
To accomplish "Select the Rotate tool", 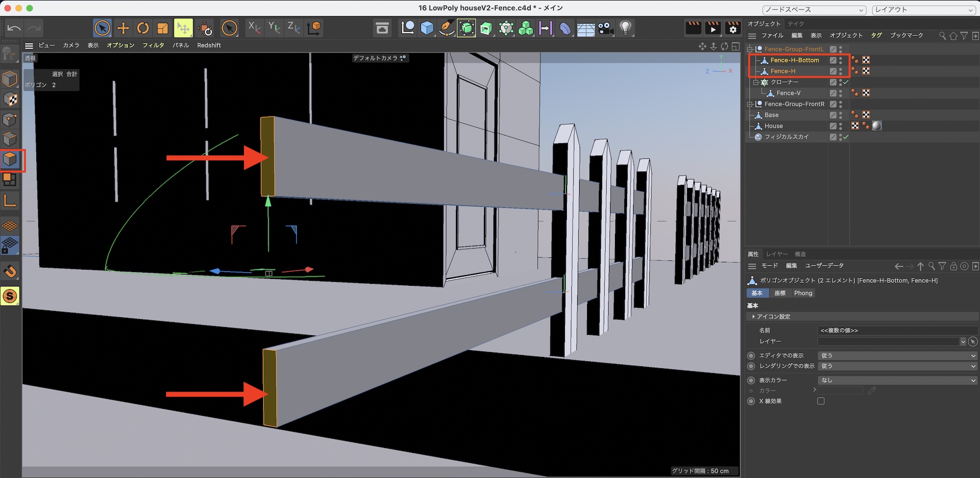I will pos(143,28).
